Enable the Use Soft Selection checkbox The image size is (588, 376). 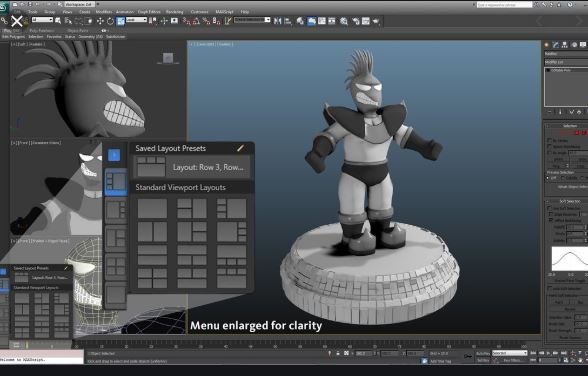pos(550,208)
